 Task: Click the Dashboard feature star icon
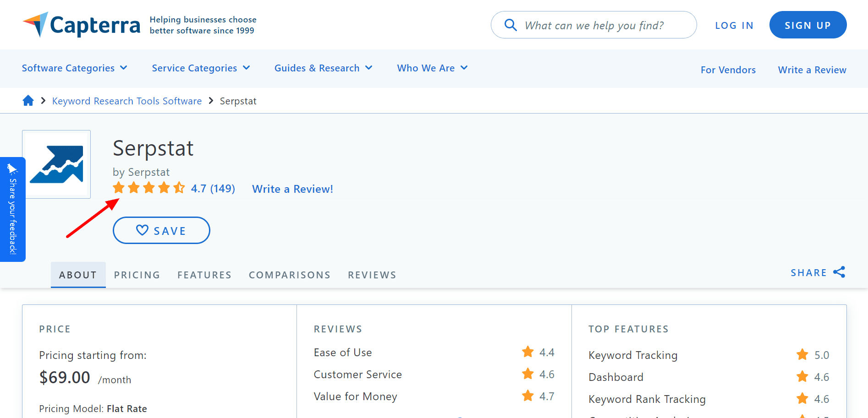click(802, 377)
